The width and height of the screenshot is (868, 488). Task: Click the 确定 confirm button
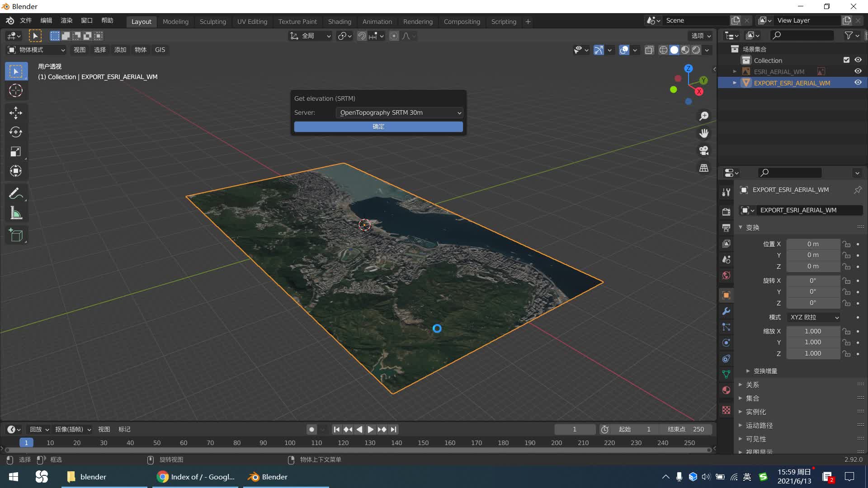(378, 127)
